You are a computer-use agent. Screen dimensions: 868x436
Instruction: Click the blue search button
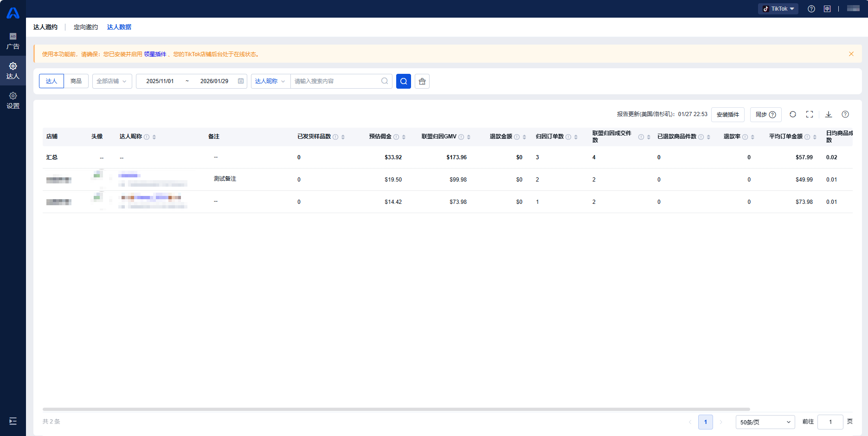point(403,81)
